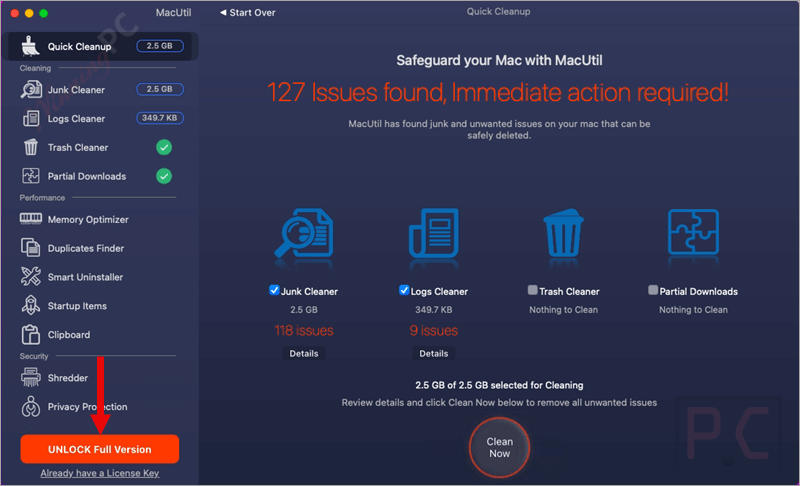
Task: Click the large Junk Cleaner magnifier graphic
Action: tap(304, 234)
